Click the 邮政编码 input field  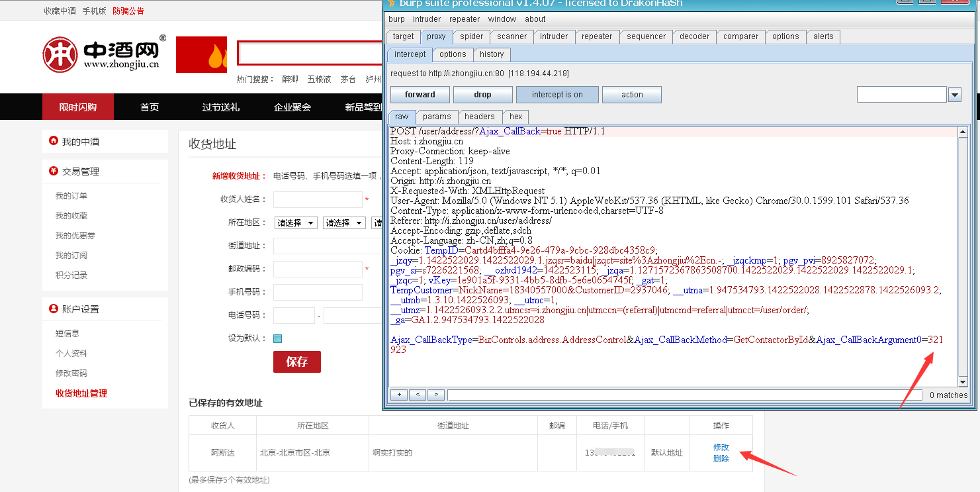(318, 269)
